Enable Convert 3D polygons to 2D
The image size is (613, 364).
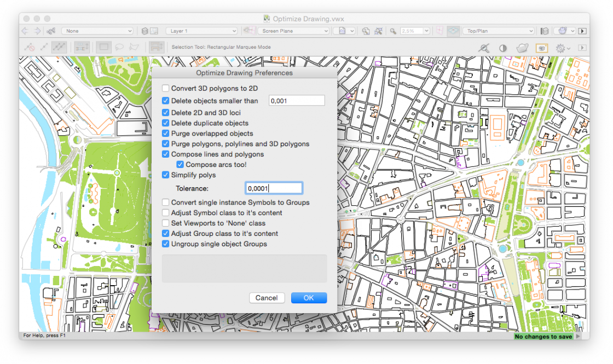pos(166,88)
